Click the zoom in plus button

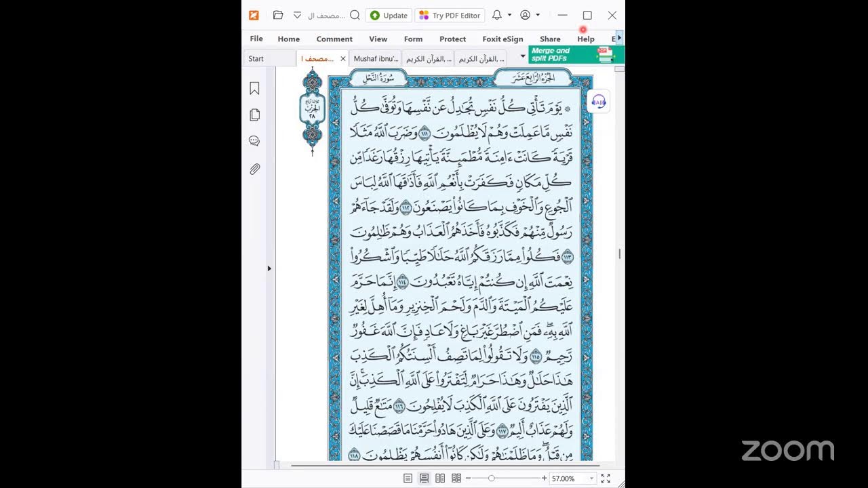click(x=544, y=478)
